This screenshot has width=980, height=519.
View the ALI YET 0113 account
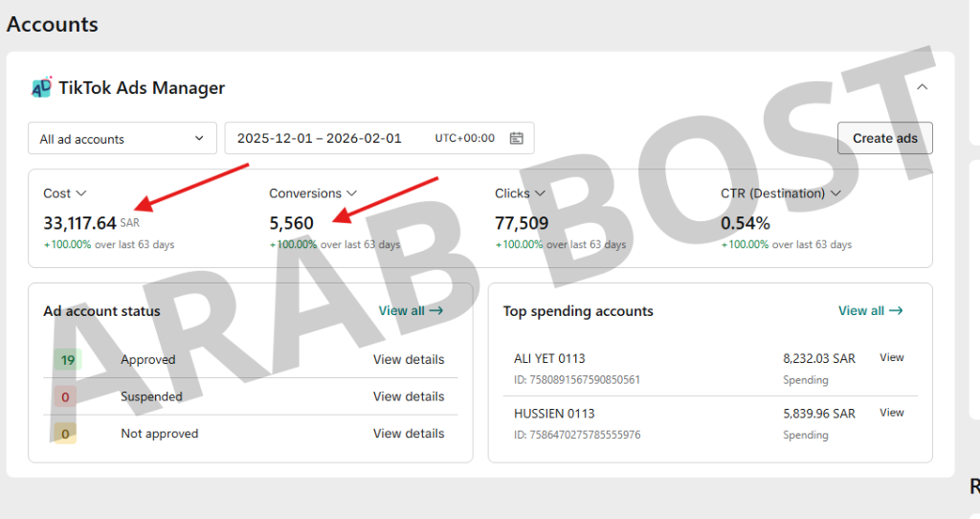pos(892,358)
